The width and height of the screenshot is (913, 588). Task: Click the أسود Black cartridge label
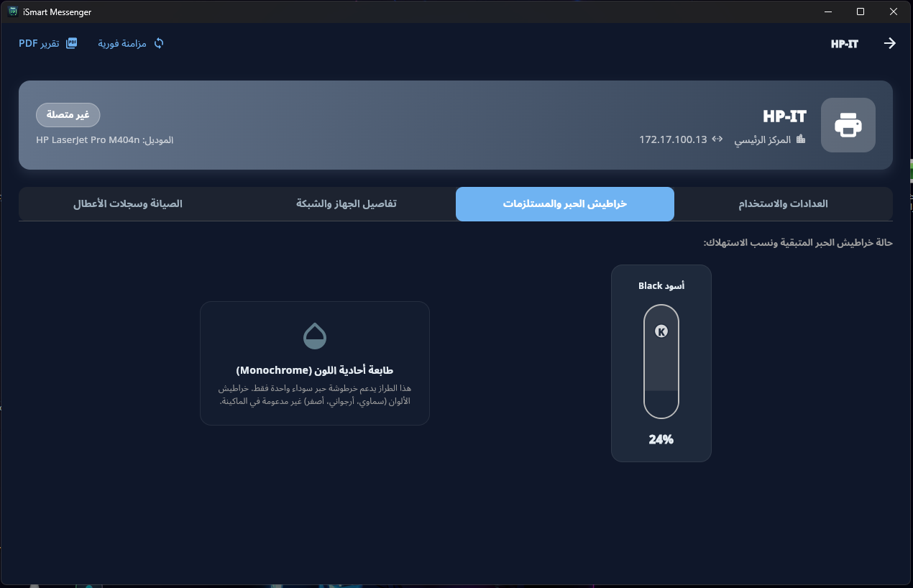(661, 286)
